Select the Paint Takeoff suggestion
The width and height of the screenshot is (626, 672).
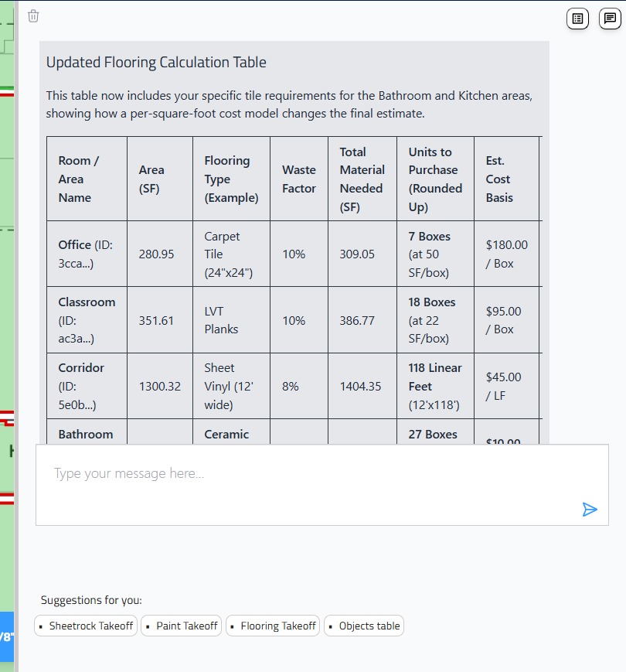[182, 626]
